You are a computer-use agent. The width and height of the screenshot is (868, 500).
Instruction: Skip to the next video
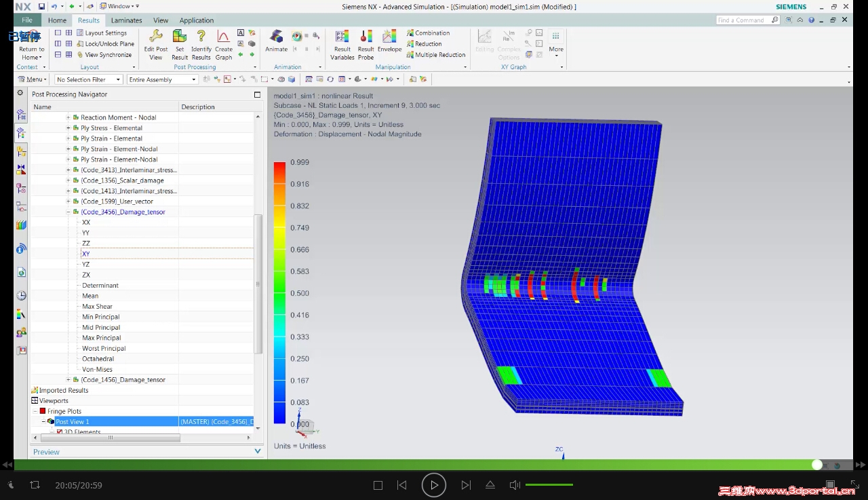[466, 485]
